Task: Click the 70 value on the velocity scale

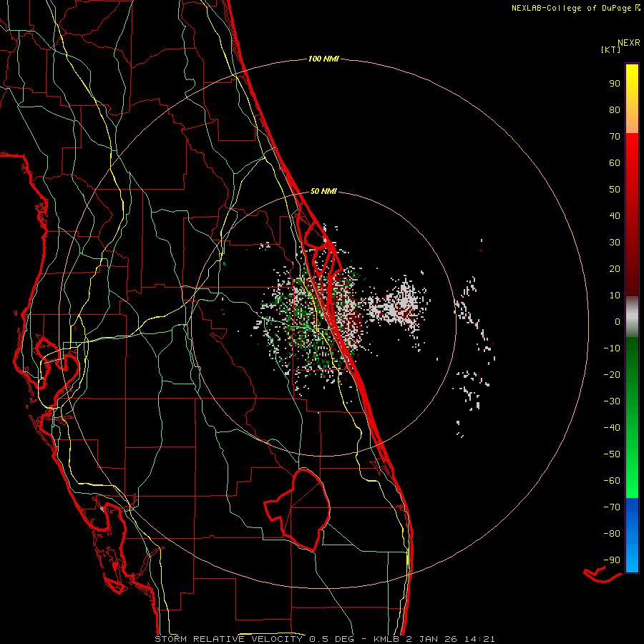Action: pyautogui.click(x=615, y=137)
